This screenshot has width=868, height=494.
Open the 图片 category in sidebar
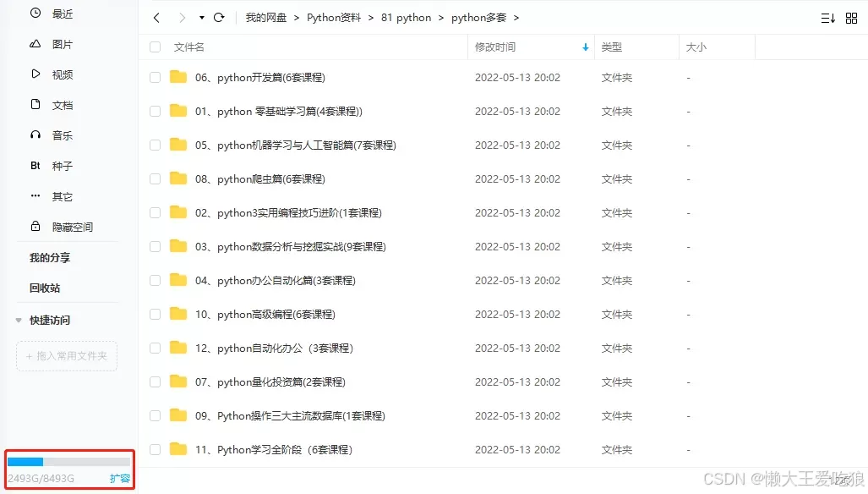tap(62, 44)
